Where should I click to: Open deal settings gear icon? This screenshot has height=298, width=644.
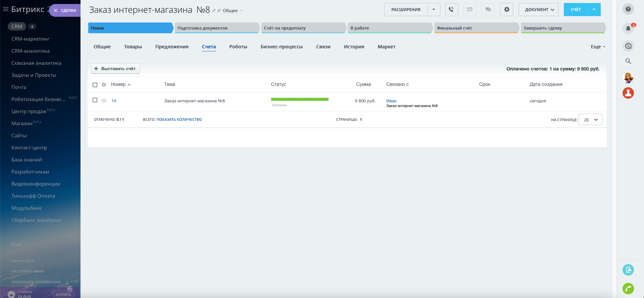point(506,9)
